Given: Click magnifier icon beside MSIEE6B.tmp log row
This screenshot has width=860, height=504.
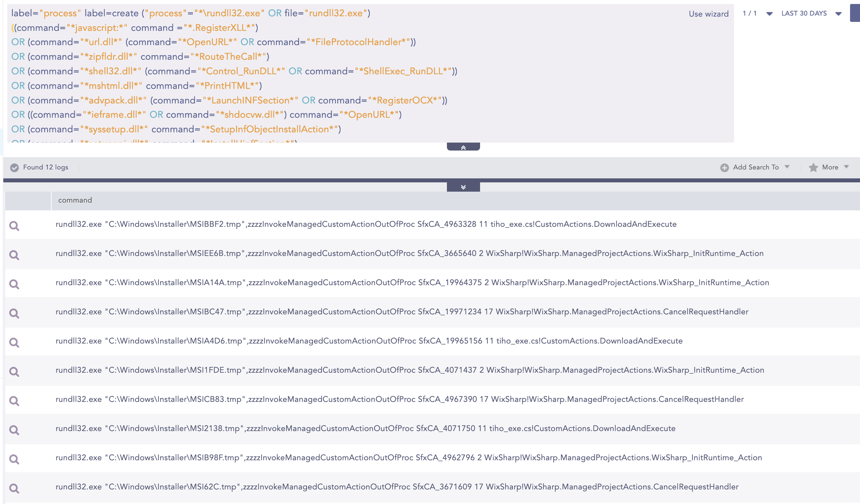Looking at the screenshot, I should coord(14,255).
